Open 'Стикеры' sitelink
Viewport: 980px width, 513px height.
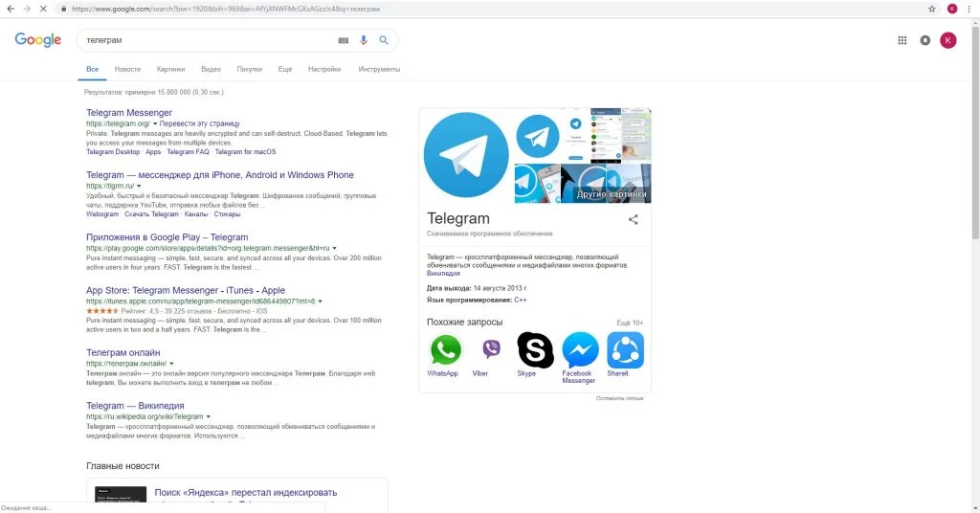(x=227, y=214)
